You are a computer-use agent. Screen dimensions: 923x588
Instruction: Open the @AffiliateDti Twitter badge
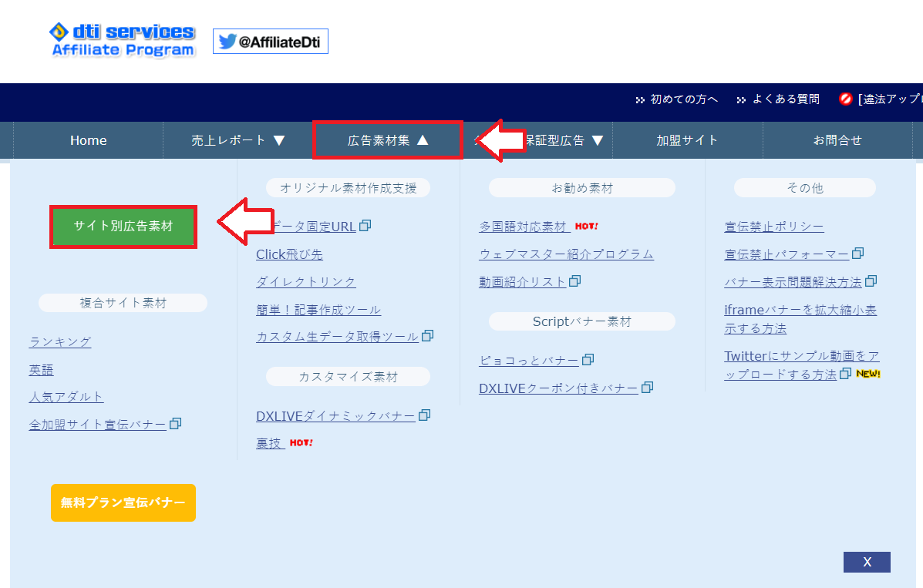pyautogui.click(x=270, y=41)
